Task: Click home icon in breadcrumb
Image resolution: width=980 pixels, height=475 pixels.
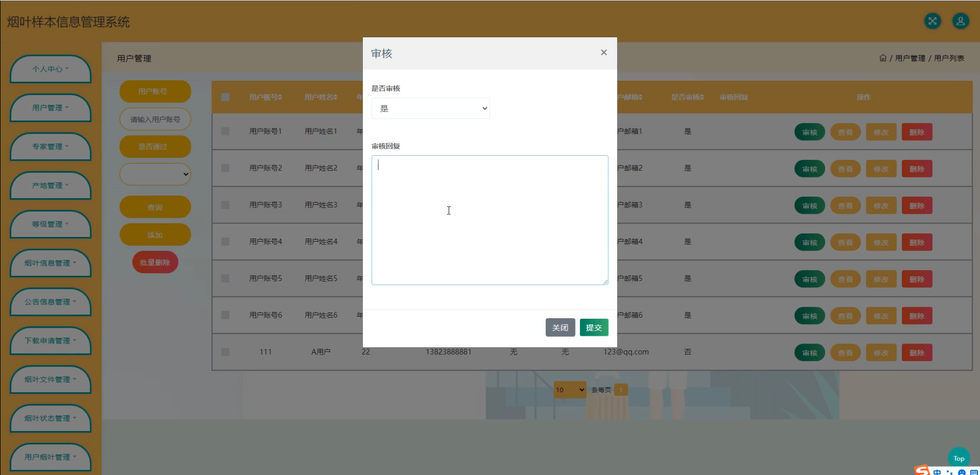Action: coord(883,58)
